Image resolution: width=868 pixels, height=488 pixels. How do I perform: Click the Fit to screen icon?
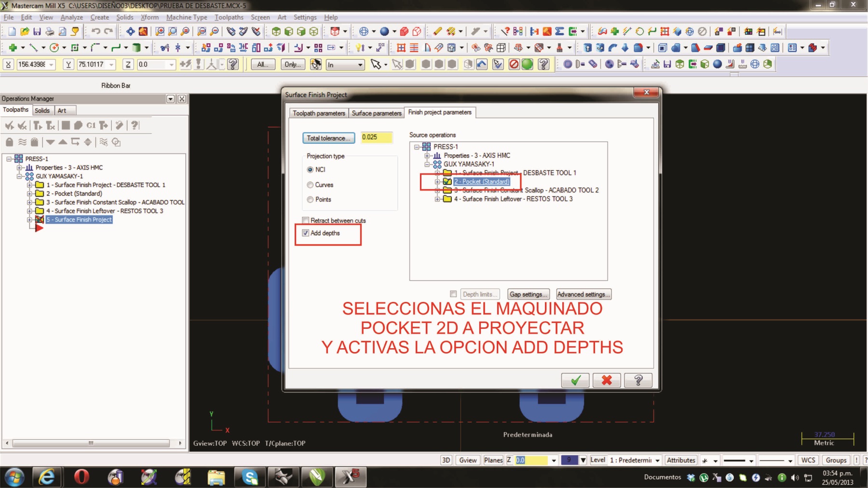point(130,32)
